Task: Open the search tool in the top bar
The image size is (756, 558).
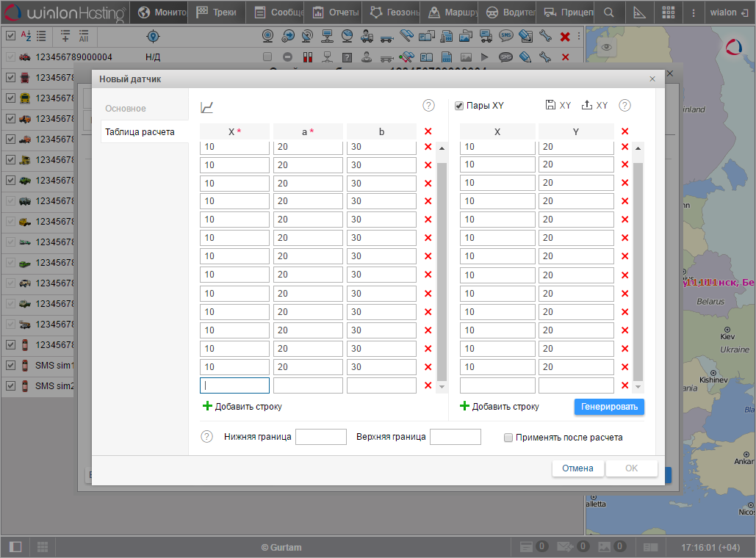Action: tap(608, 12)
